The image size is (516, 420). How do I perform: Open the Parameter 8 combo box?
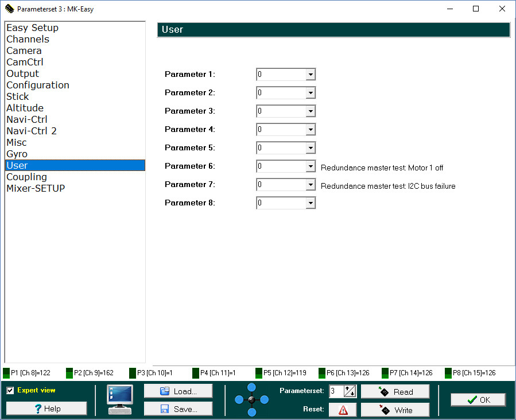tap(310, 203)
